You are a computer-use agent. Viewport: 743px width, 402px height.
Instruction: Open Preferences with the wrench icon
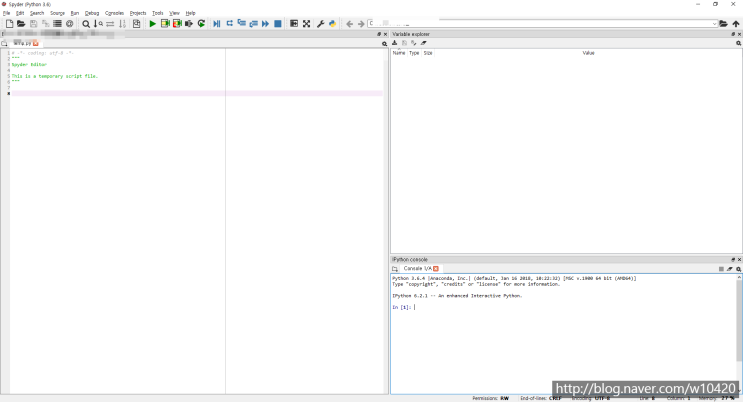click(x=320, y=23)
